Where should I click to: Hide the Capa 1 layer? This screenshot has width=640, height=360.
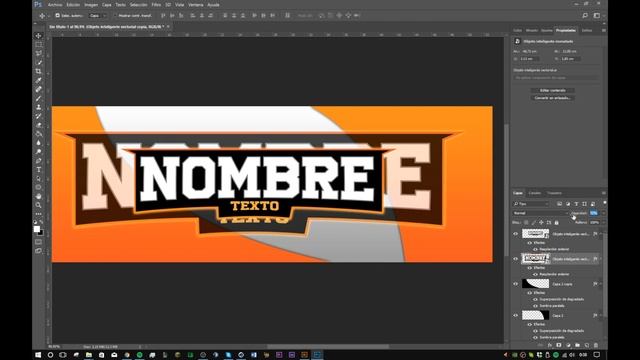click(x=516, y=316)
